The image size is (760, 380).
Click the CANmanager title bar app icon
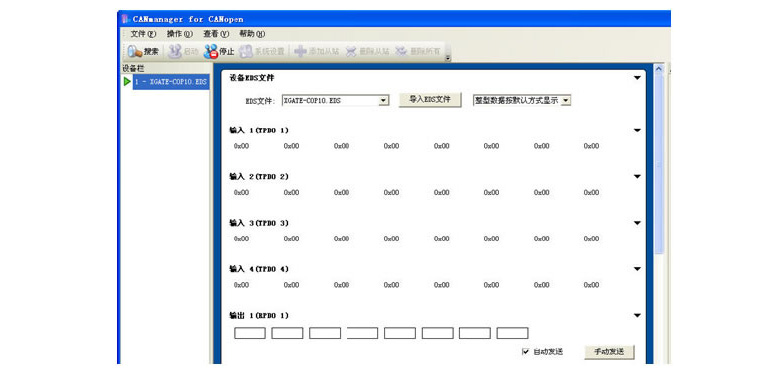point(126,19)
